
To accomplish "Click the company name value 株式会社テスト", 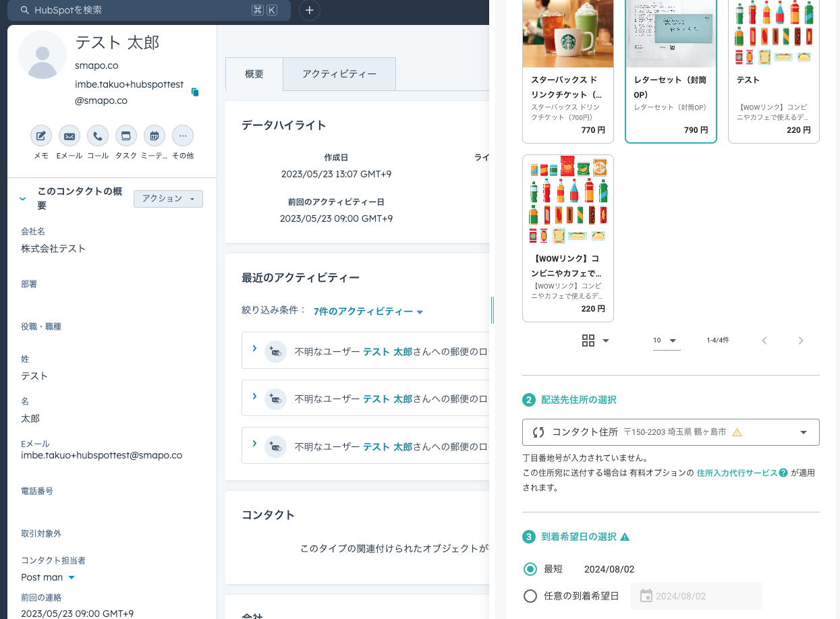I will click(53, 248).
